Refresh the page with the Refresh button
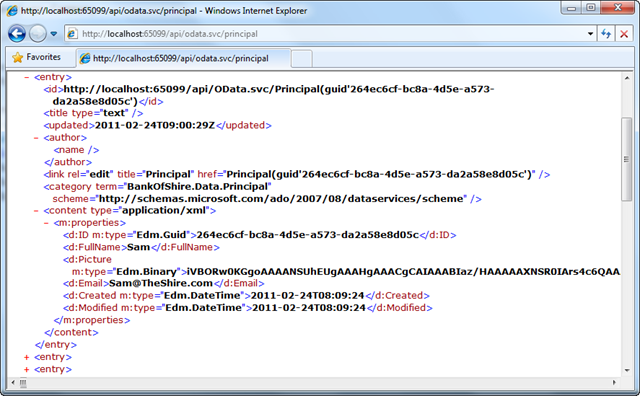Viewport: 640px width, 396px height. pos(606,33)
